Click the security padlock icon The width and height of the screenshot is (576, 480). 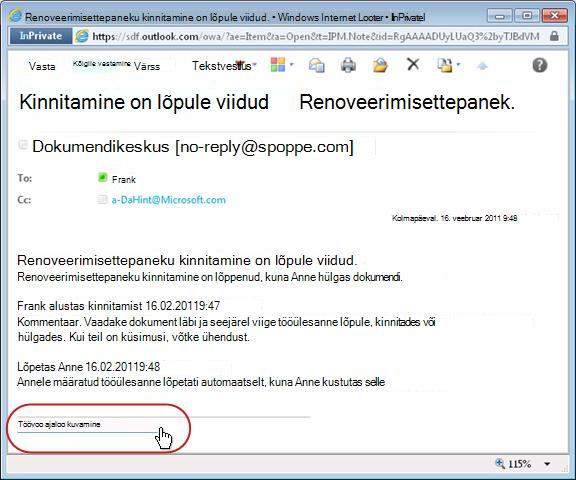coord(554,36)
